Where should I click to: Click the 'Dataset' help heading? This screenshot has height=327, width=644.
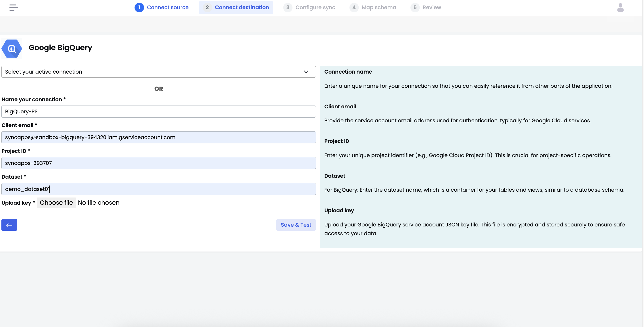tap(335, 176)
